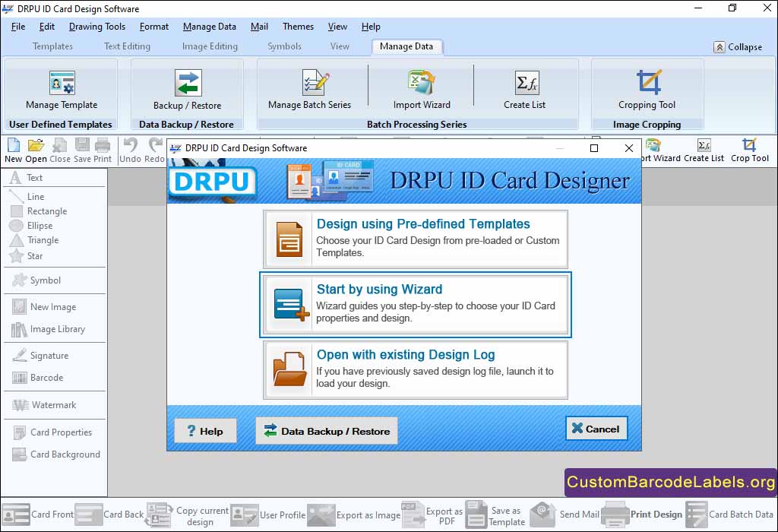Click Send Mail in bottom bar
The image size is (778, 532).
click(x=565, y=515)
